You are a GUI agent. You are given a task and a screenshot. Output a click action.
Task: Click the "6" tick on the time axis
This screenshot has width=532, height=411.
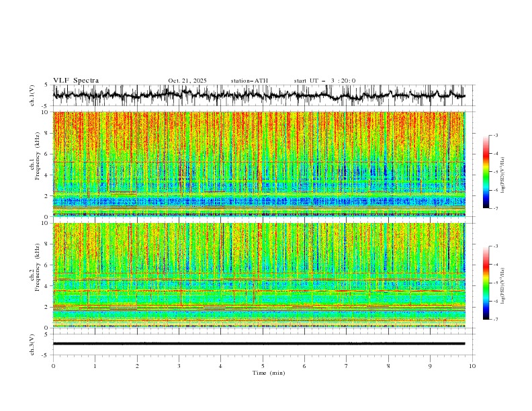[x=304, y=366]
